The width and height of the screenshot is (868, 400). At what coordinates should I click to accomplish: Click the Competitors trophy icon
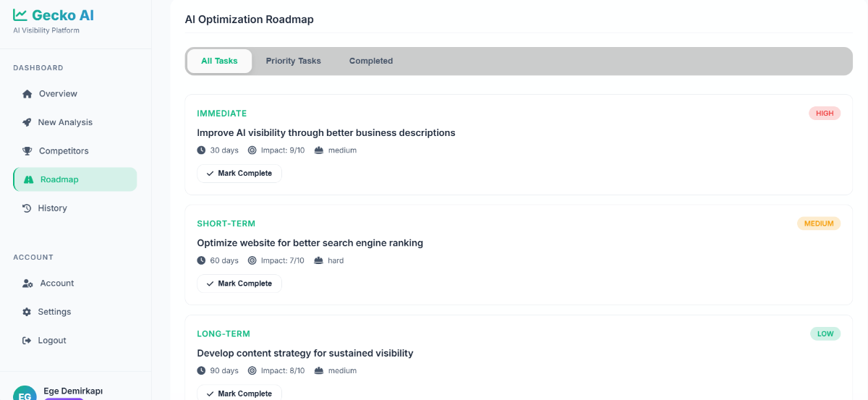click(x=27, y=151)
